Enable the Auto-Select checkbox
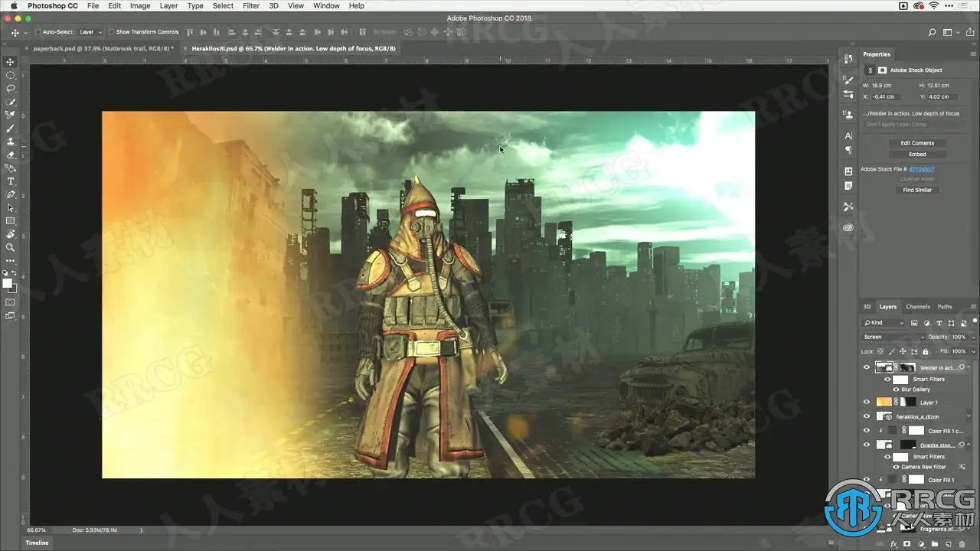Viewport: 980px width, 551px height. pos(38,32)
